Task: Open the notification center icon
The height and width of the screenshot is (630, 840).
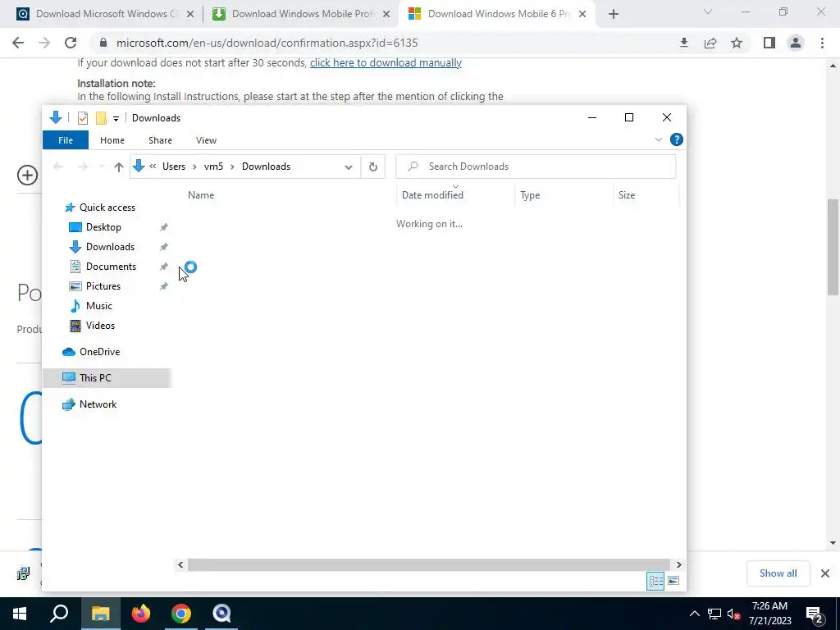Action: tap(815, 614)
